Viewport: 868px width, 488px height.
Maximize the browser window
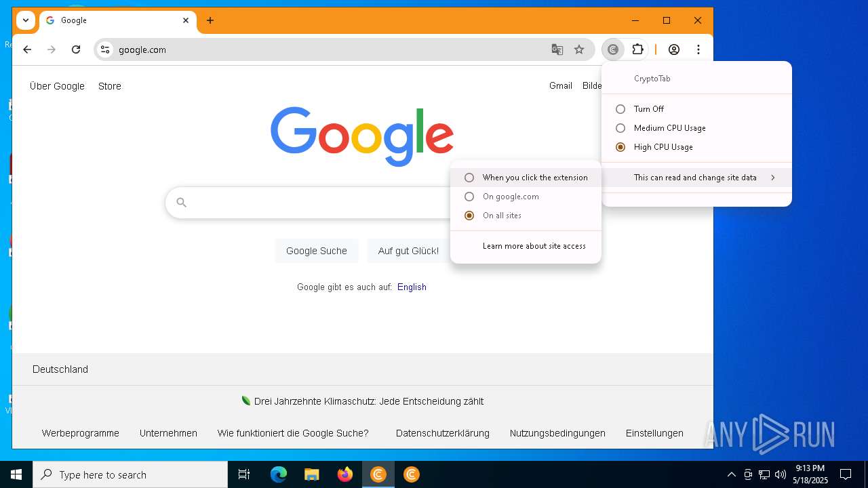point(667,20)
